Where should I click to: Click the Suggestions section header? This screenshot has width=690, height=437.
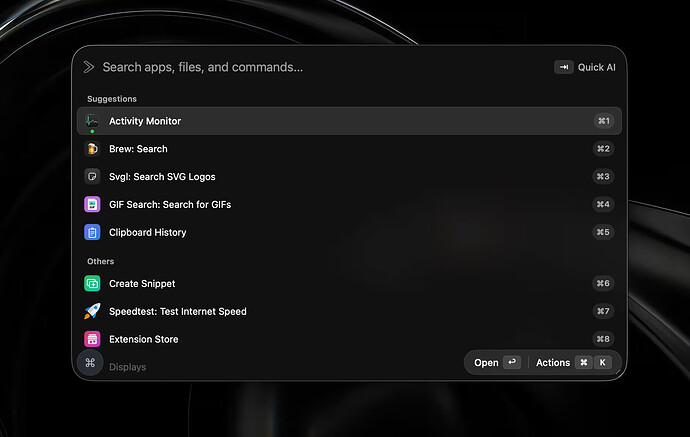(112, 99)
